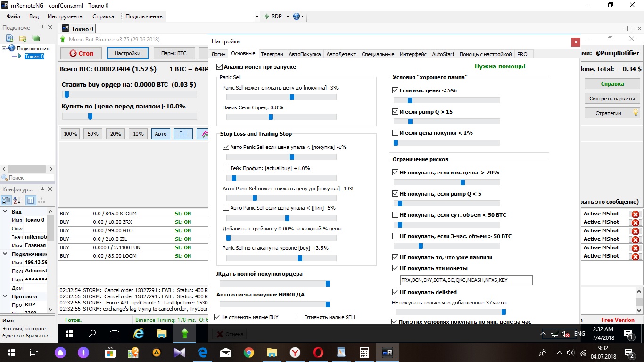Show categorized view in Config panel

point(6,200)
